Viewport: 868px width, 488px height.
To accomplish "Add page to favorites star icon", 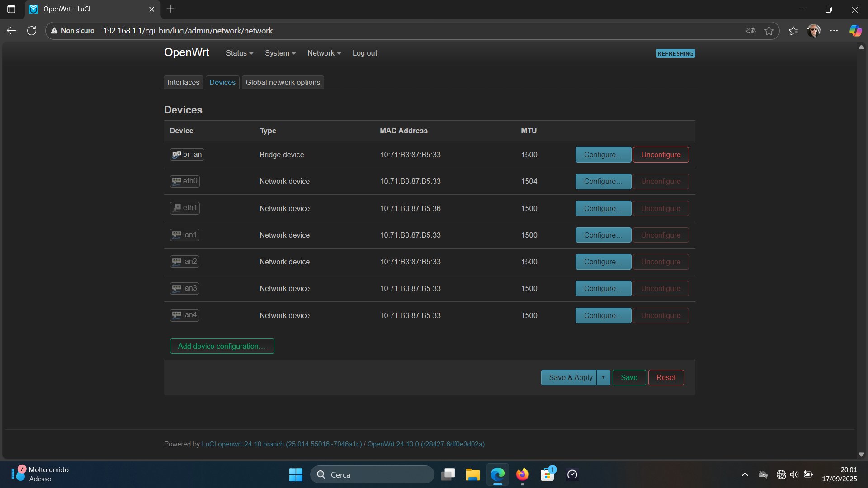I will coord(769,31).
